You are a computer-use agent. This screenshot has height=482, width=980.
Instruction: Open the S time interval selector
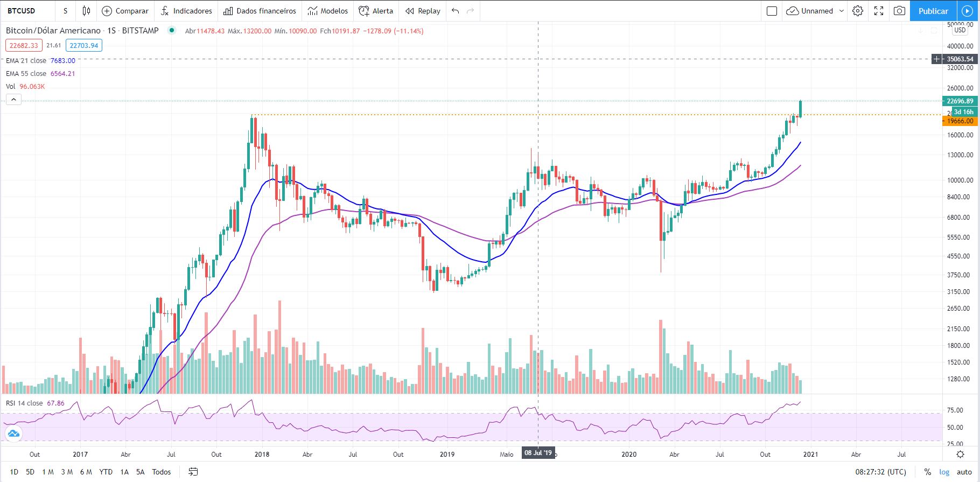click(x=66, y=11)
